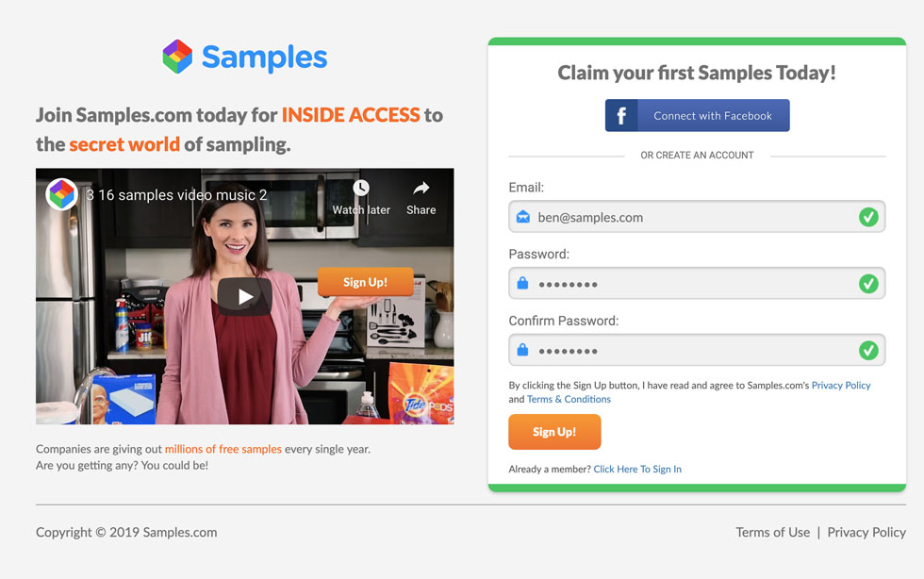Click the Share arrow icon on video
924x579 pixels.
coord(421,188)
